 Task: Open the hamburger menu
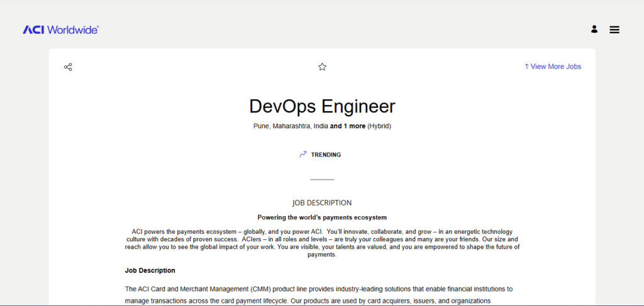614,30
